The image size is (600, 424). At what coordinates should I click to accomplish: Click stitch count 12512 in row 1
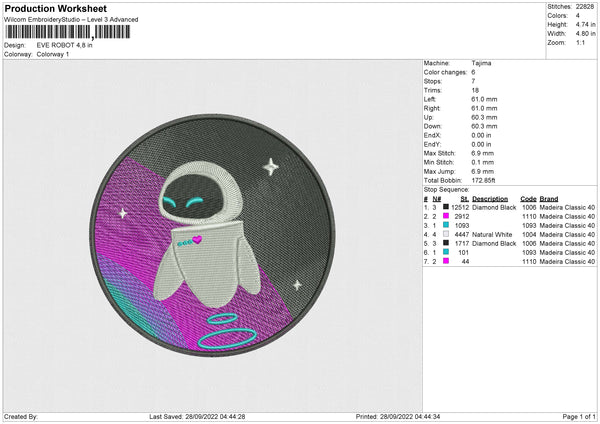460,207
